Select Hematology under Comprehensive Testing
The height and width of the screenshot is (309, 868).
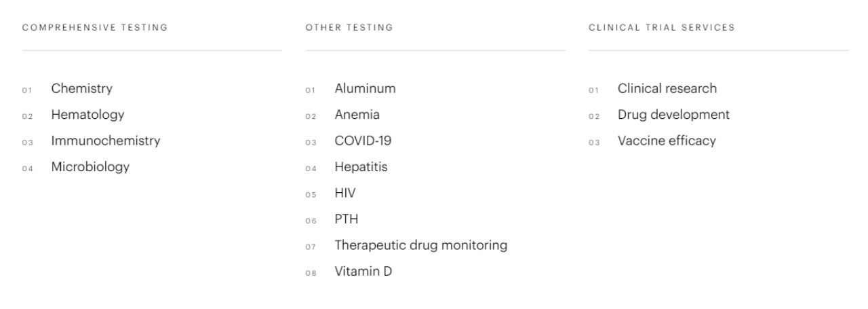click(87, 115)
